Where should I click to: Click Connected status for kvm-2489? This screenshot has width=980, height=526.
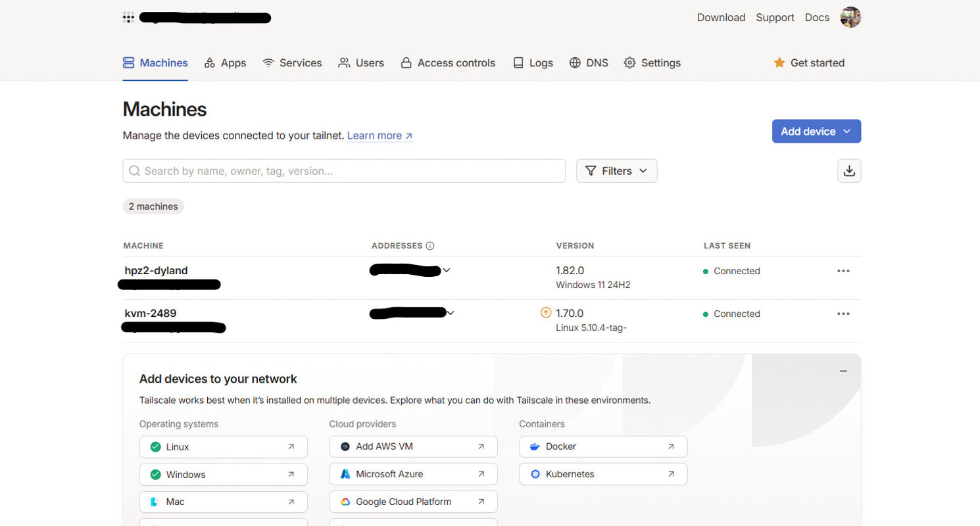click(731, 314)
